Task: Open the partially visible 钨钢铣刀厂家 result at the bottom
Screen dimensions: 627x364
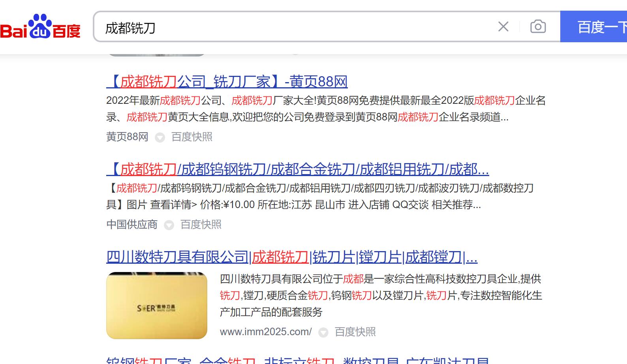Action: point(298,360)
